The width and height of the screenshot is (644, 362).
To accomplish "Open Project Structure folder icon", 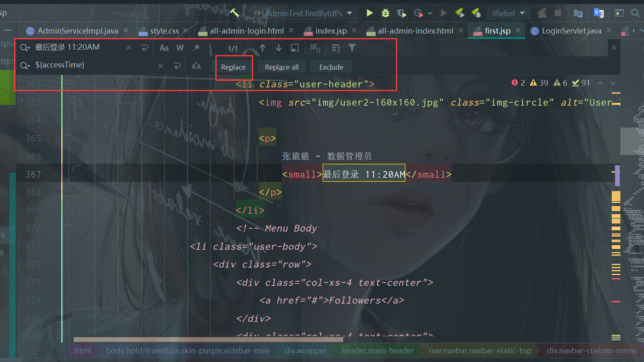I will [x=578, y=13].
